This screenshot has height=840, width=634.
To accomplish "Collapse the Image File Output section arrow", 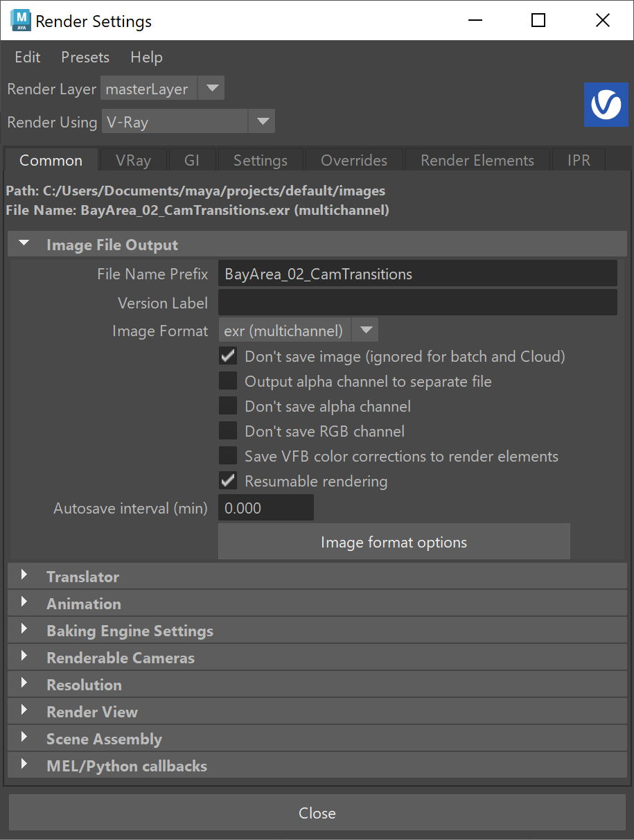I will [x=24, y=244].
